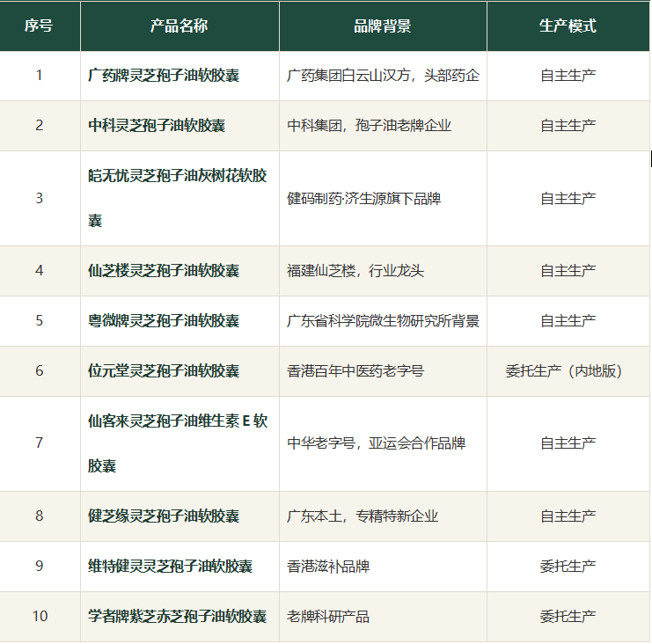Click serial number 10 cell

[x=40, y=616]
